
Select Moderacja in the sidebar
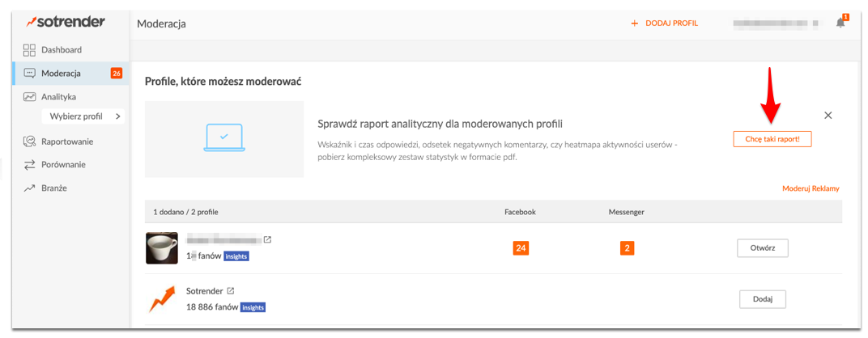61,74
